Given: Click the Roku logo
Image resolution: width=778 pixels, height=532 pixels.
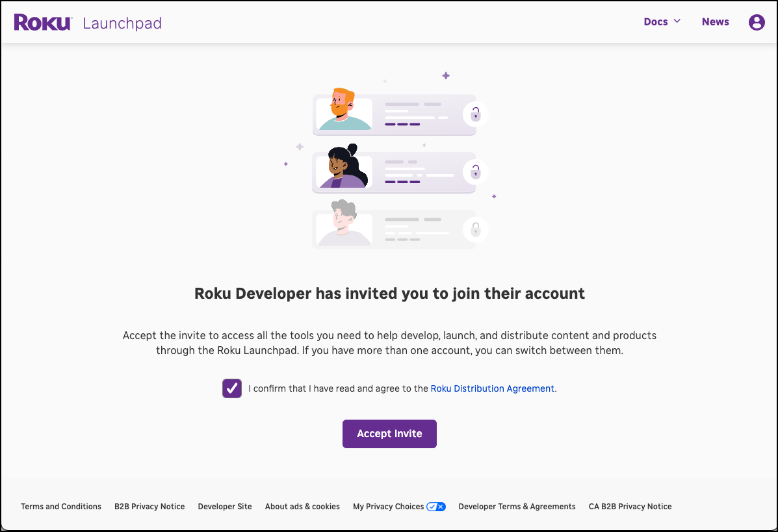Looking at the screenshot, I should click(x=42, y=21).
